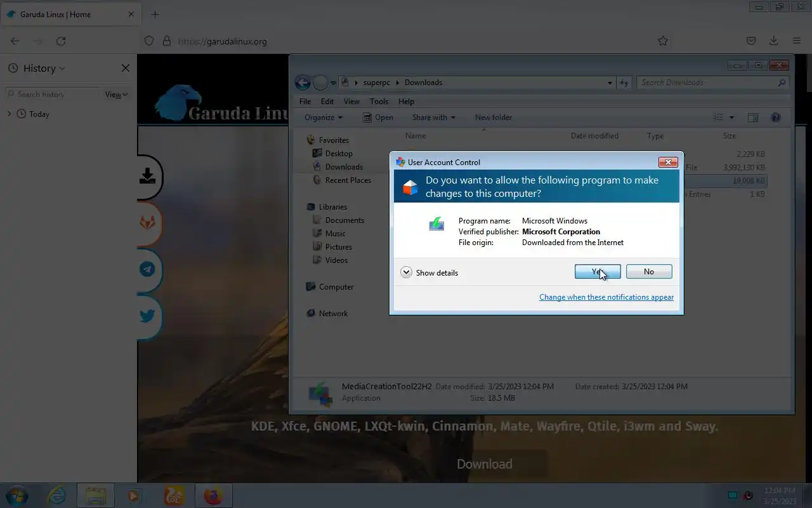Select the Garuda Linux | Home tab
Image resolution: width=812 pixels, height=508 pixels.
point(70,14)
